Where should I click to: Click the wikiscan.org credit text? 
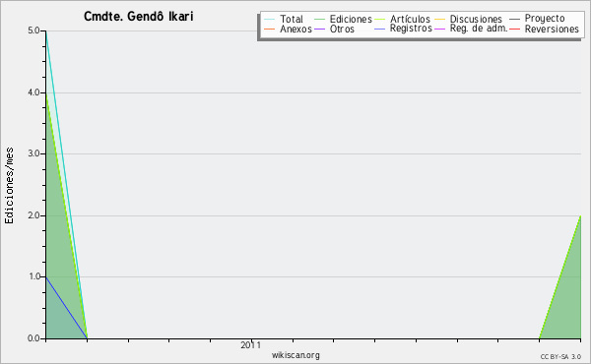[x=295, y=355]
